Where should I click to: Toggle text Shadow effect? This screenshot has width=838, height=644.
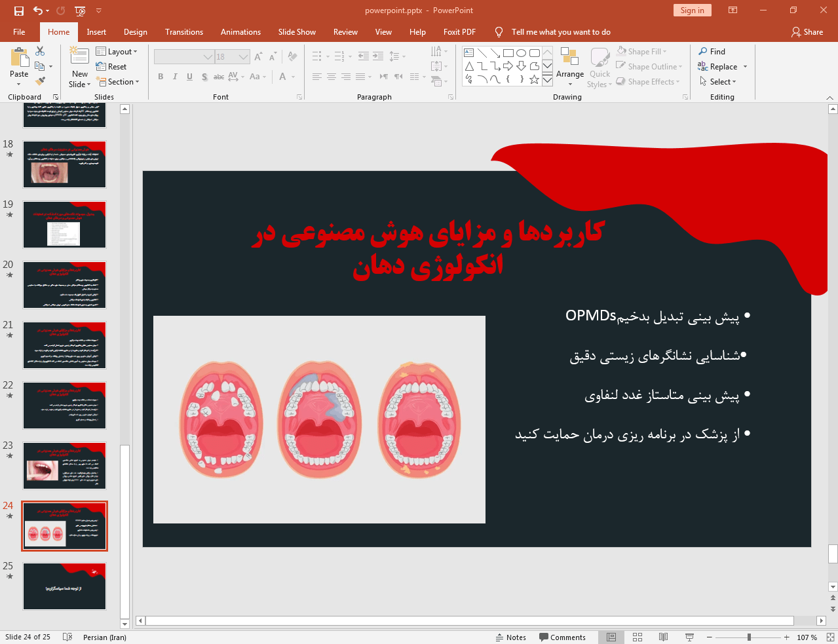[x=204, y=77]
